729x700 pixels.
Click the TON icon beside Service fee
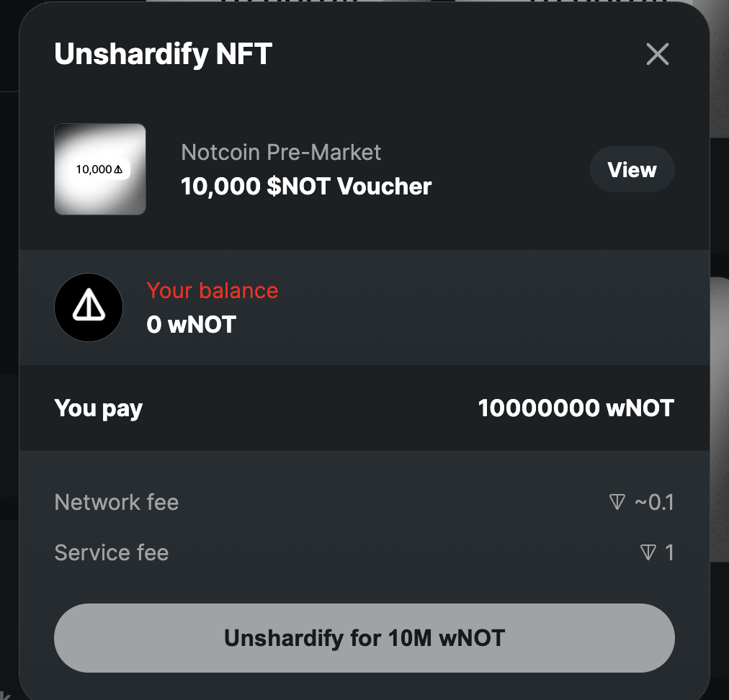[648, 552]
